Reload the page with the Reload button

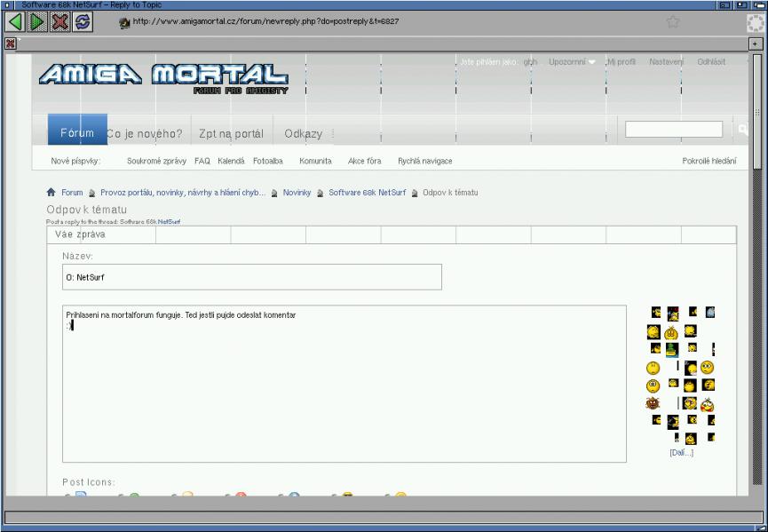click(80, 20)
